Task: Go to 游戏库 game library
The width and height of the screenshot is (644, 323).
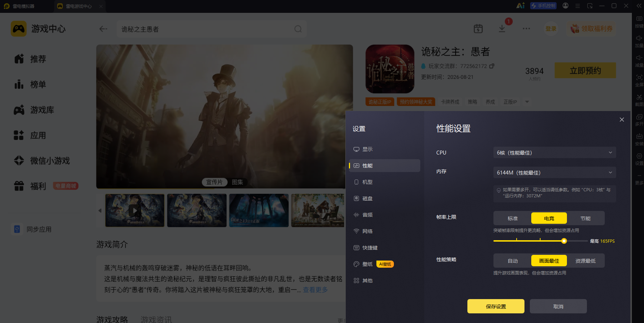Action: [34, 110]
